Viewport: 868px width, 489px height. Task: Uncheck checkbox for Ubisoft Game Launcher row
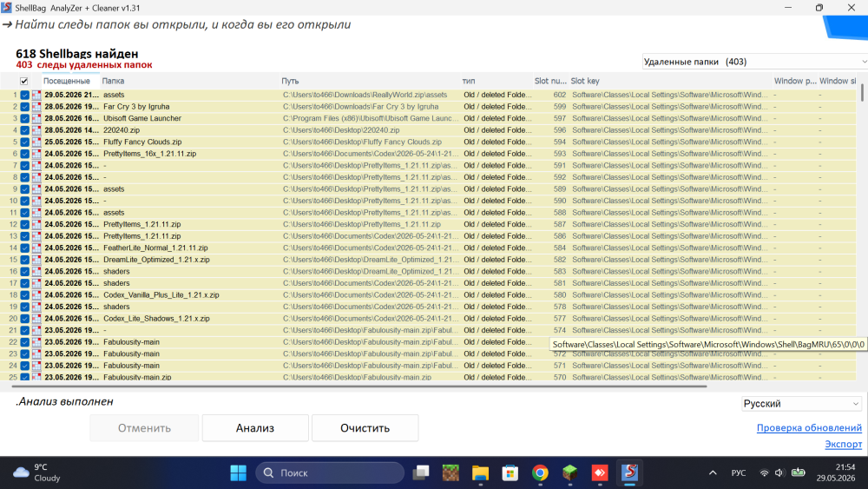[25, 118]
